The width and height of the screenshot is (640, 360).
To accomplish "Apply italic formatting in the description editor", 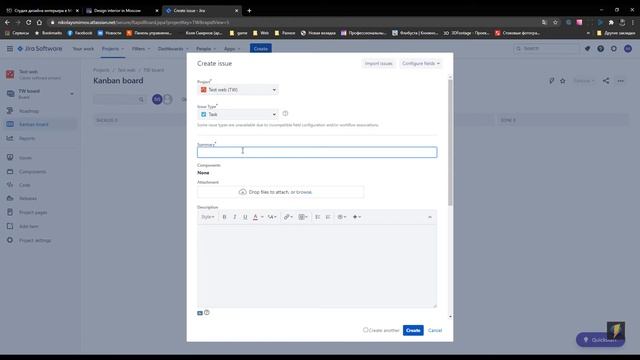I will pyautogui.click(x=235, y=217).
